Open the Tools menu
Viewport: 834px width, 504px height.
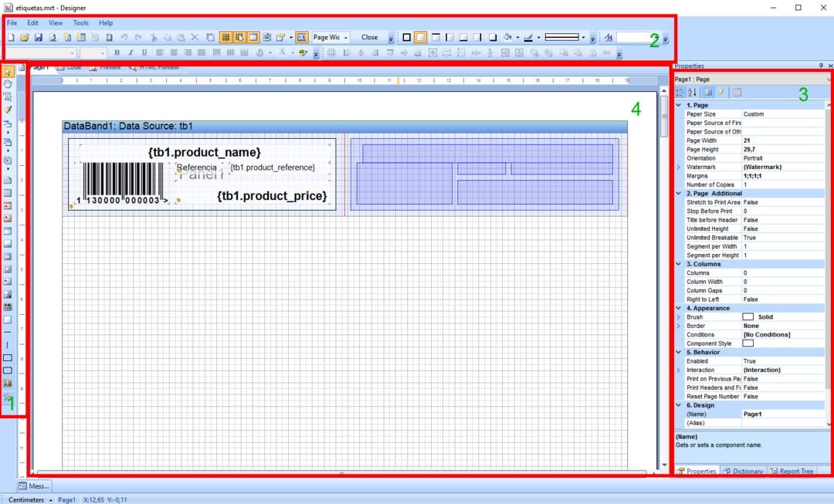80,23
